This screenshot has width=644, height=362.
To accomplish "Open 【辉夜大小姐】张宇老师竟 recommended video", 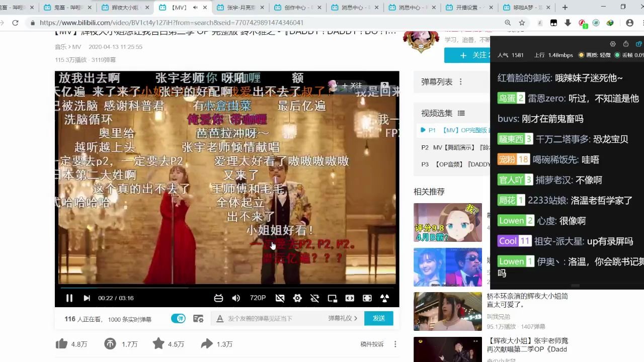I will tap(527, 345).
